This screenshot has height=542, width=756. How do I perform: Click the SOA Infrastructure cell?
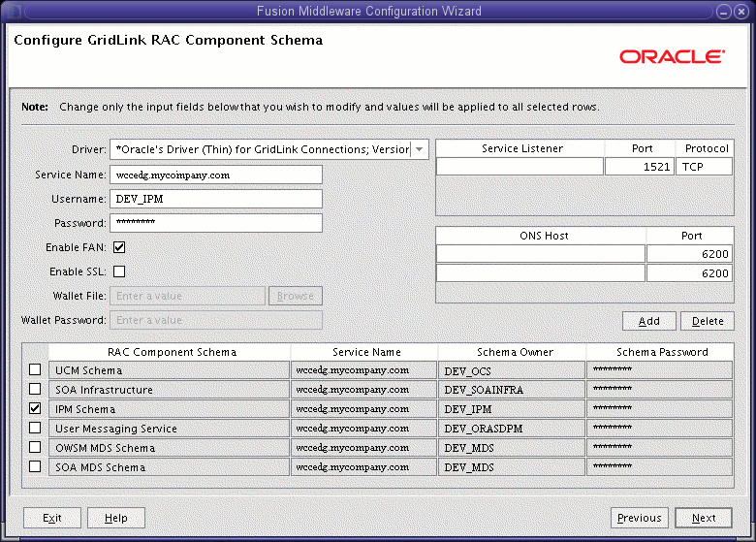tap(170, 389)
